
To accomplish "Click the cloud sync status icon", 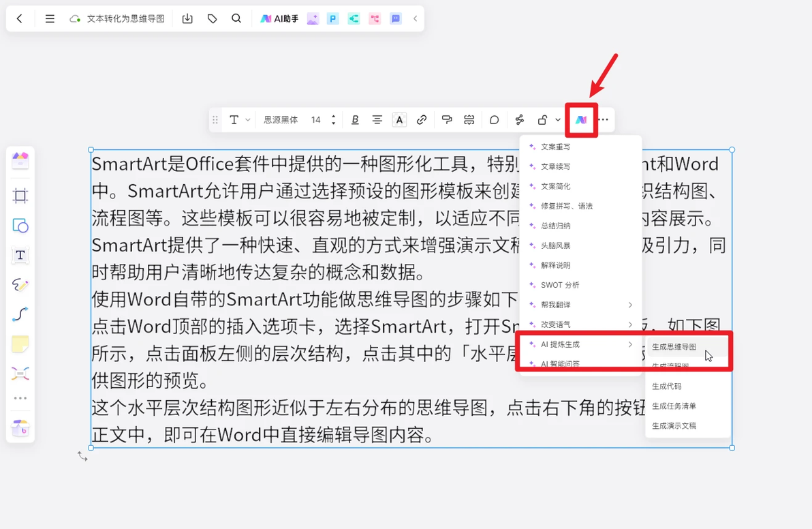I will (75, 18).
